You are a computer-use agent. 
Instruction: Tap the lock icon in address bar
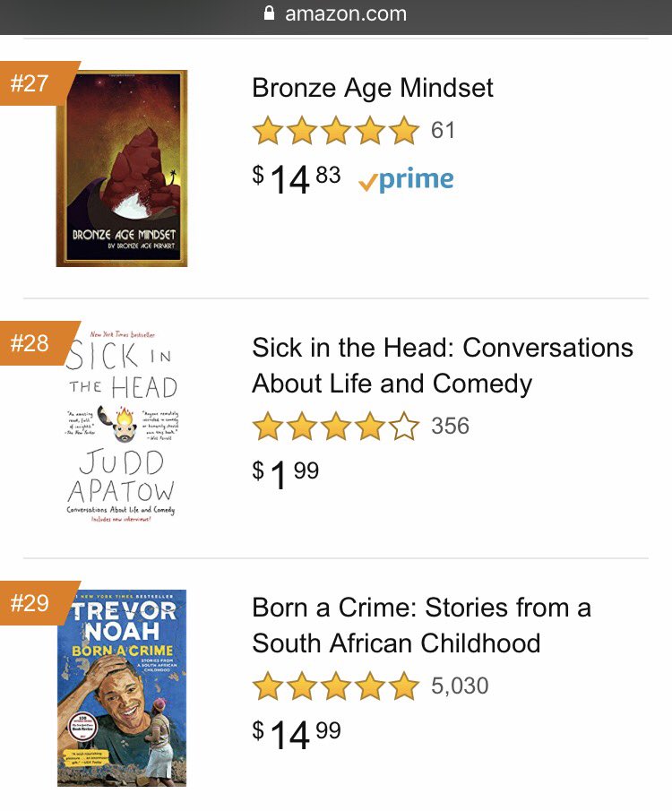pyautogui.click(x=269, y=14)
